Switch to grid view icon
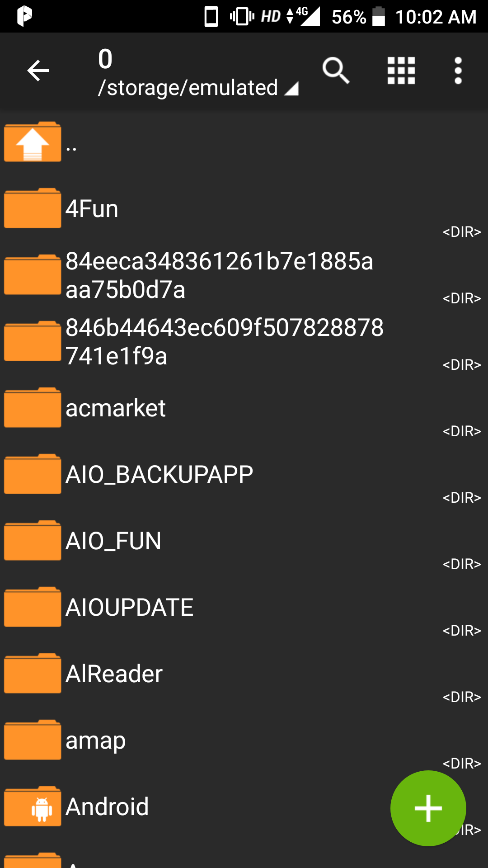The width and height of the screenshot is (488, 868). click(401, 71)
